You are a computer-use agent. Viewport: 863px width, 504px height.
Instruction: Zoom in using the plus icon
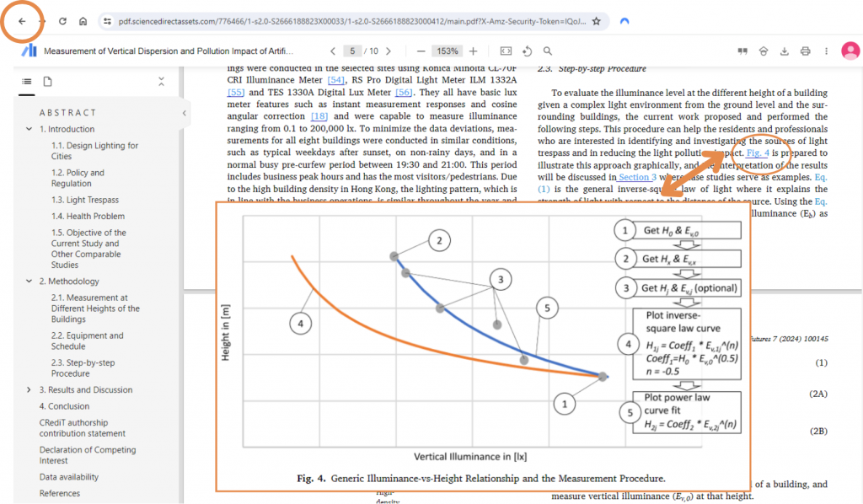coord(474,51)
